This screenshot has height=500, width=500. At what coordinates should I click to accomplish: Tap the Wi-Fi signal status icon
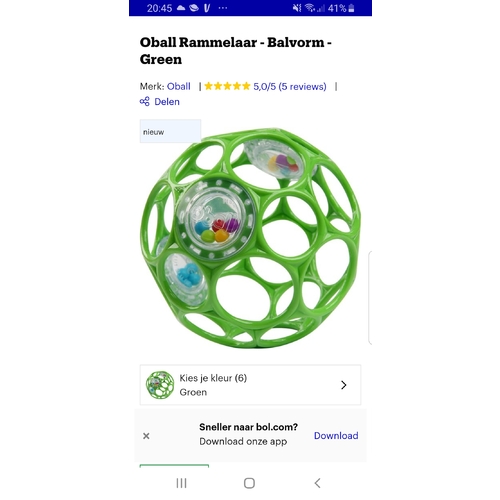pos(310,8)
